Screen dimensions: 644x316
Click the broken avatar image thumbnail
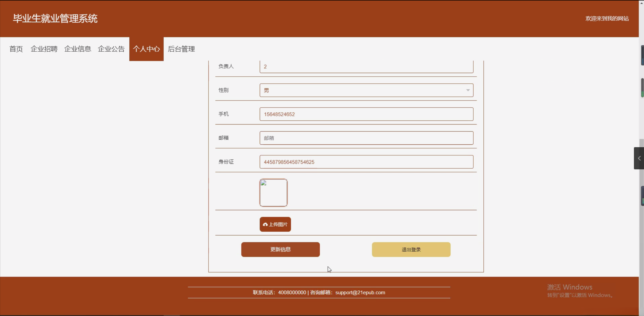click(x=273, y=193)
